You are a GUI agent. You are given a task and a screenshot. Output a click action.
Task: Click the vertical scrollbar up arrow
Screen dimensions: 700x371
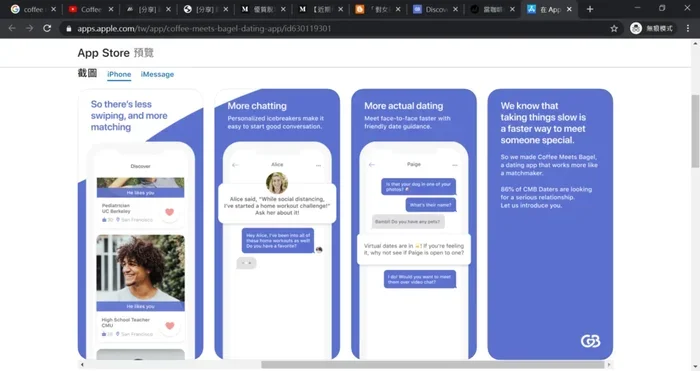pyautogui.click(x=695, y=43)
